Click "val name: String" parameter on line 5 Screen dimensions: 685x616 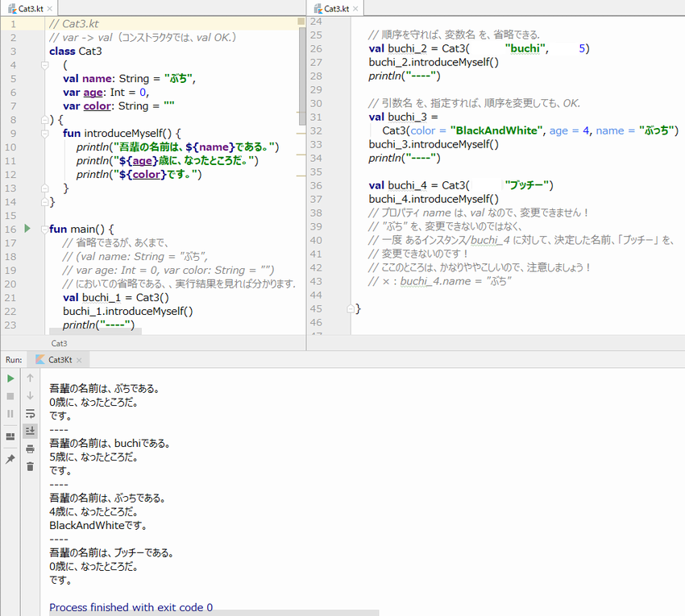click(x=106, y=79)
